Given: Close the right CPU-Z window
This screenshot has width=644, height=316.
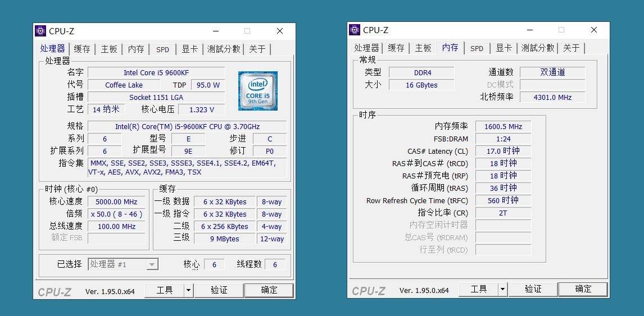Looking at the screenshot, I should click(x=594, y=30).
